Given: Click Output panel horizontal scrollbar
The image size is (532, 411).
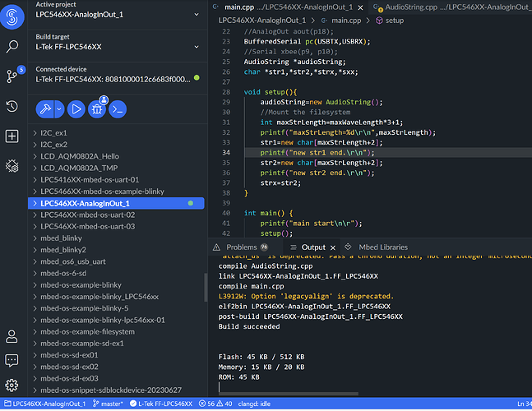Looking at the screenshot, I should 289,394.
